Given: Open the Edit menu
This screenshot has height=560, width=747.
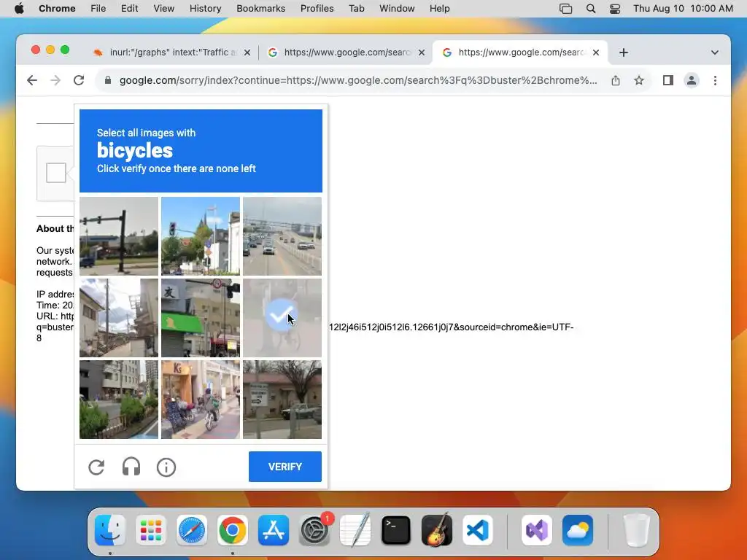Looking at the screenshot, I should click(x=130, y=9).
